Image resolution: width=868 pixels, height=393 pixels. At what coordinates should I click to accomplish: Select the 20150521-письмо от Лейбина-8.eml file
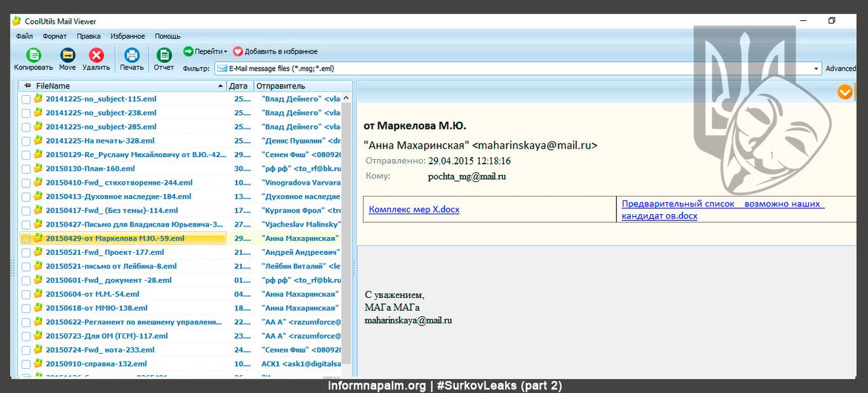click(111, 266)
